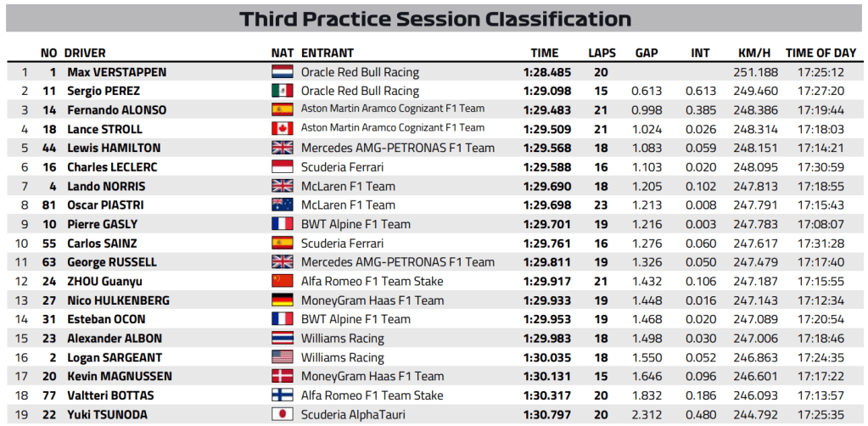
Task: Click the Netherlands flag beside Max Verstappen
Action: (282, 72)
